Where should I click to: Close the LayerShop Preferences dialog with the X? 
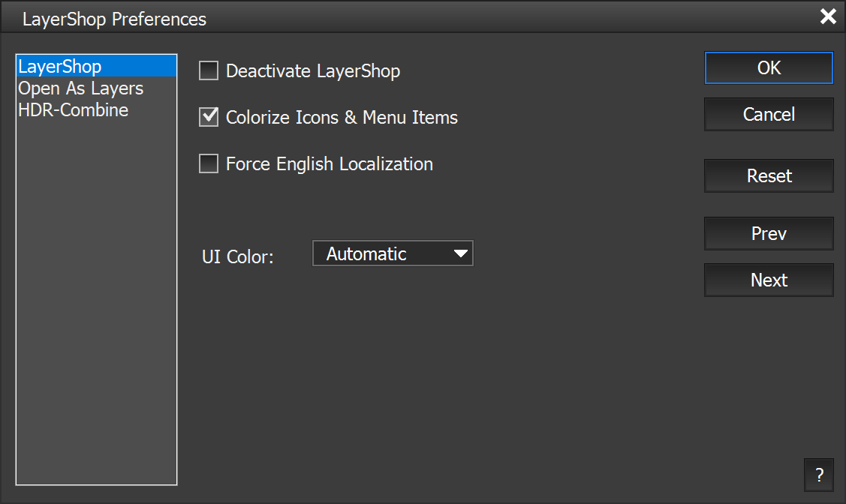[828, 16]
